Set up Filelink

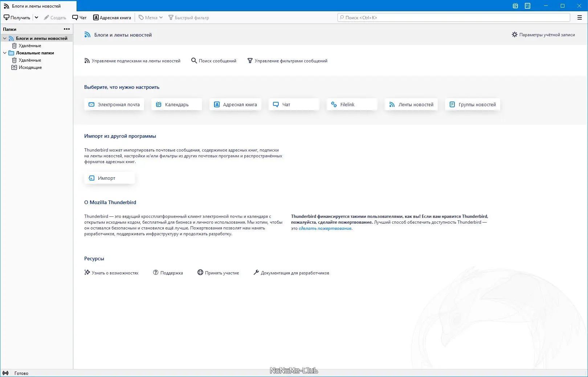[352, 104]
